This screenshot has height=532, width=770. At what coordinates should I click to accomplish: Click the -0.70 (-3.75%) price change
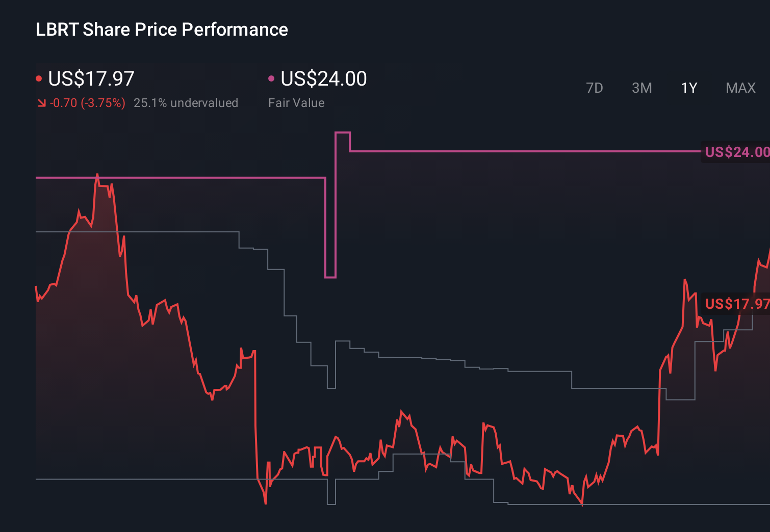click(88, 103)
